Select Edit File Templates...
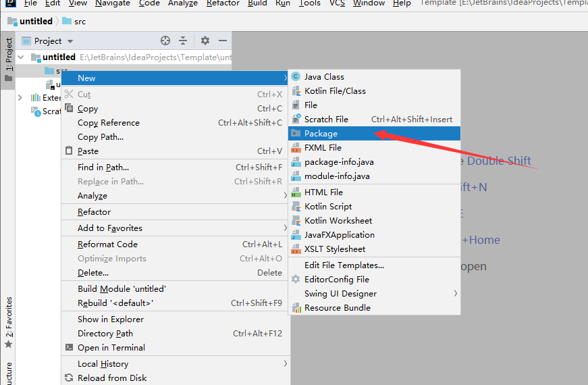588x385 pixels. (x=374, y=265)
